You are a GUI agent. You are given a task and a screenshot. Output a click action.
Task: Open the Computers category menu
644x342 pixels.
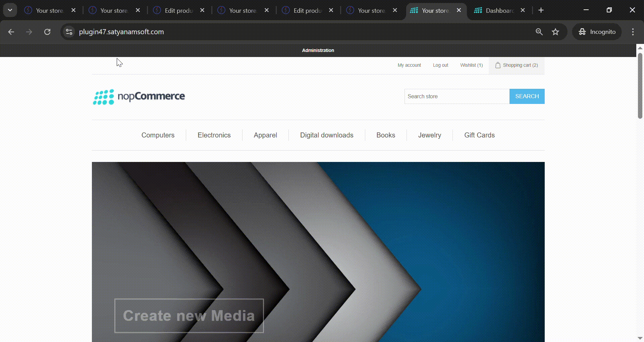[x=158, y=135]
